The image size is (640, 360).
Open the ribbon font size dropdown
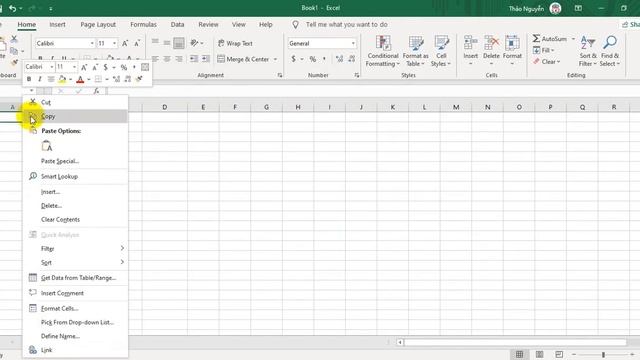(114, 43)
